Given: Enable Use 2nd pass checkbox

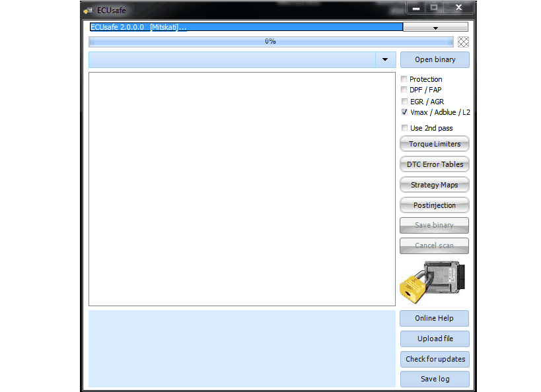Looking at the screenshot, I should (404, 128).
